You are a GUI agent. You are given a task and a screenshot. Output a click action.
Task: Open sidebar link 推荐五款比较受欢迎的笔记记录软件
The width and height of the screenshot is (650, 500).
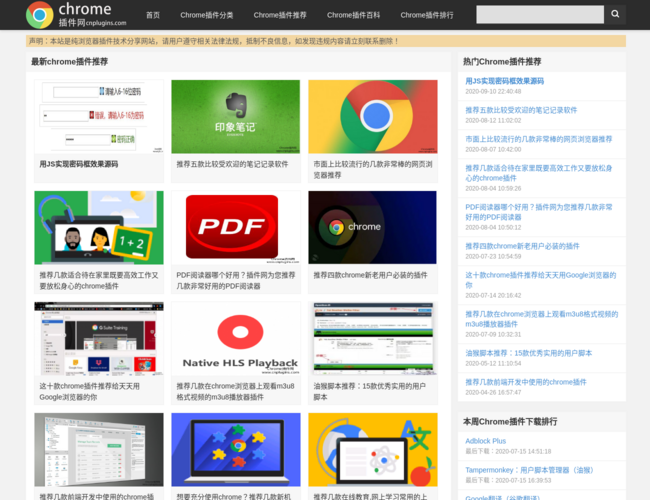coord(521,110)
